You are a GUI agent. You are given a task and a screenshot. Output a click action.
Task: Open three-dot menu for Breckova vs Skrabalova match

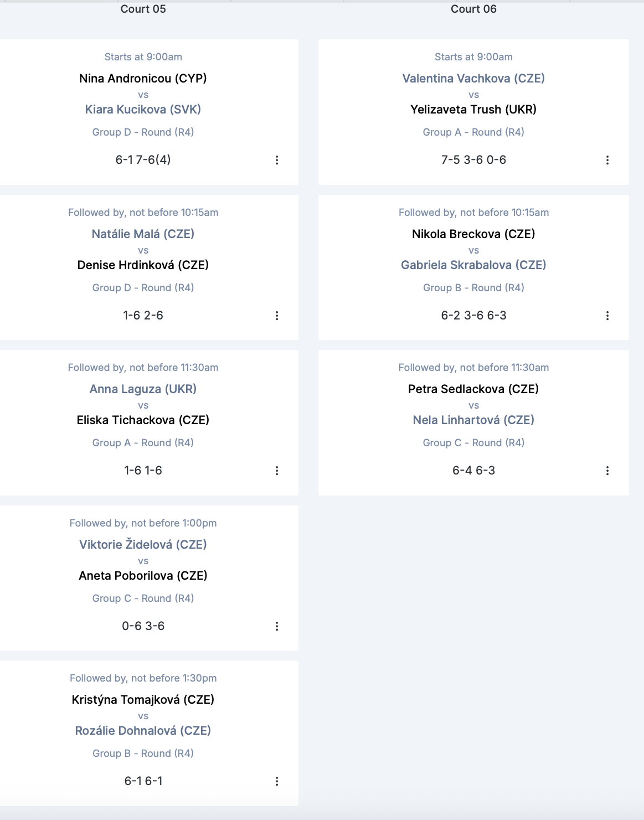click(x=607, y=316)
